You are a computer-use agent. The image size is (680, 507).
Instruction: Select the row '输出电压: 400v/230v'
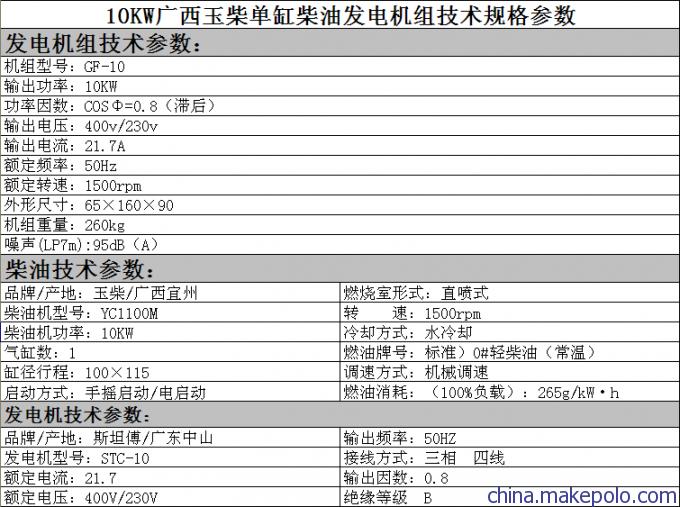[x=340, y=126]
